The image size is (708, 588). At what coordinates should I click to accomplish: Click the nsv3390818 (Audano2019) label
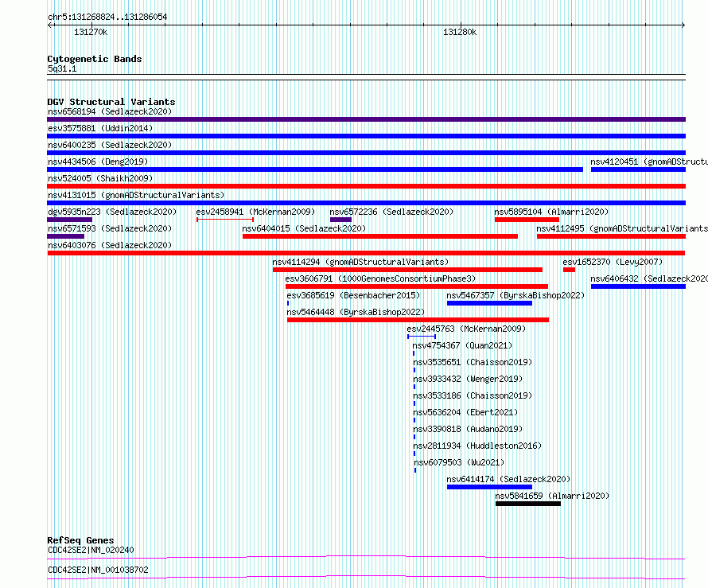pyautogui.click(x=468, y=429)
